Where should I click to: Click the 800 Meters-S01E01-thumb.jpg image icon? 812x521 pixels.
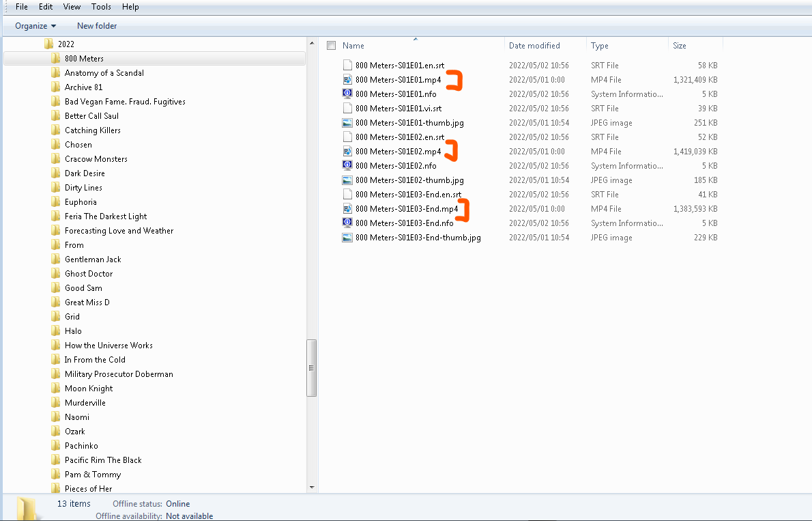[x=347, y=123]
